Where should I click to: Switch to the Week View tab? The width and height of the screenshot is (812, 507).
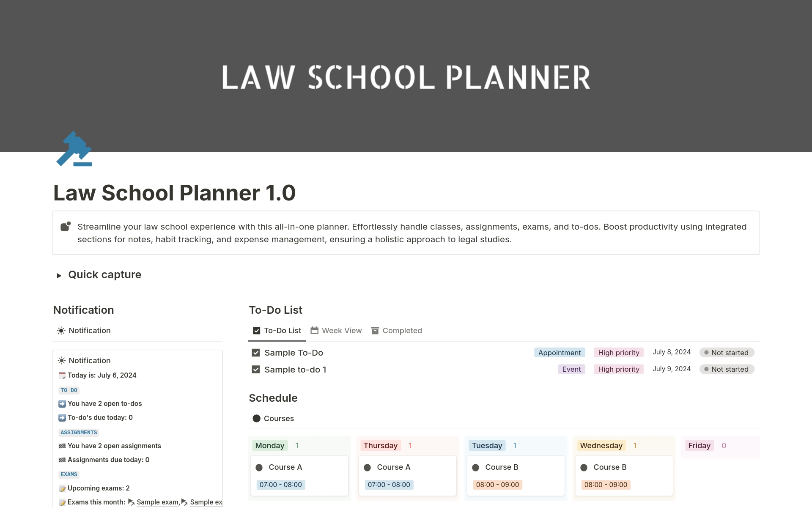pos(341,331)
